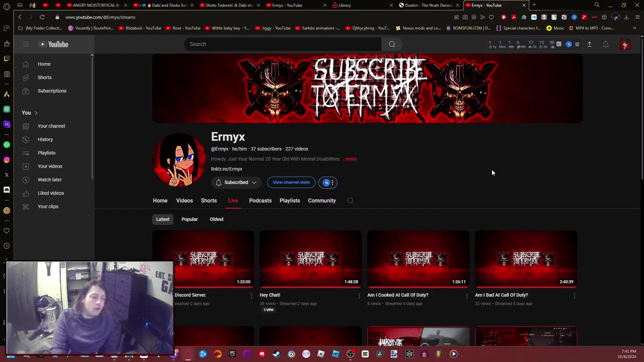Open the Subscribed notification dropdown

pos(236,183)
